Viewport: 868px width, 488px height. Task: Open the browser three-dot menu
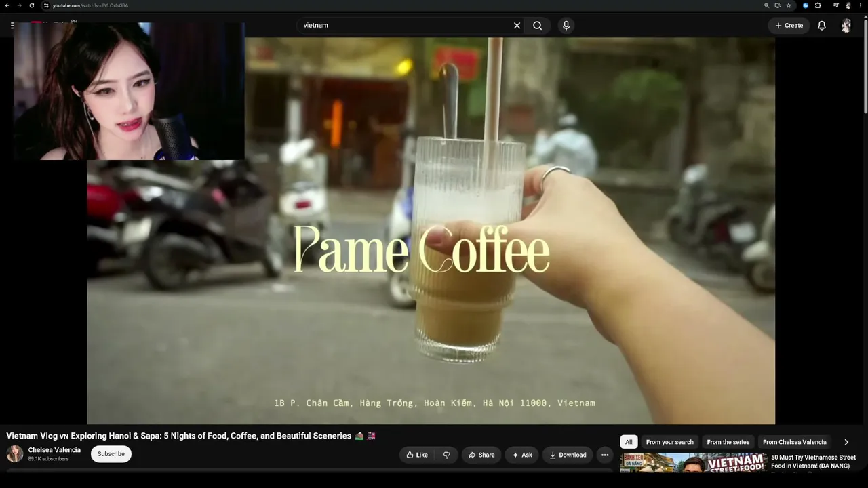pyautogui.click(x=861, y=5)
